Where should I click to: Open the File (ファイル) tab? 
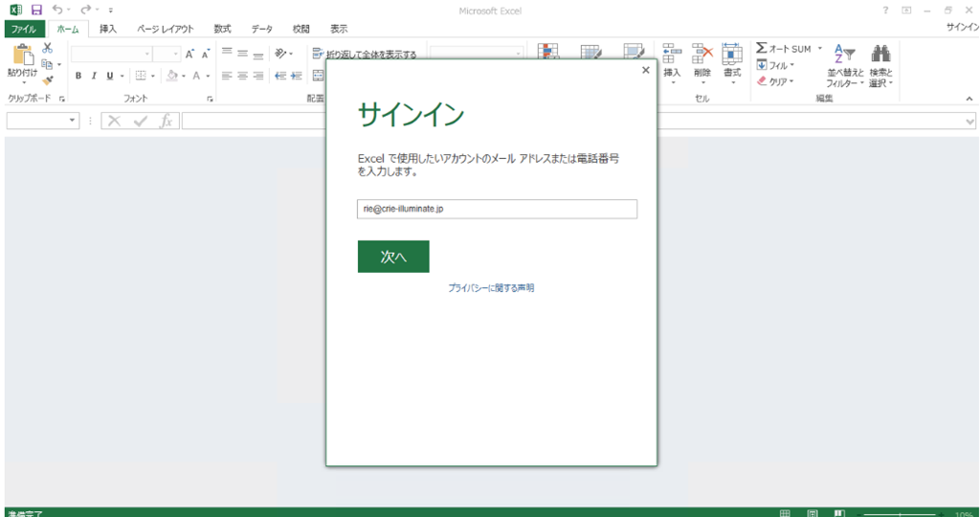tap(24, 29)
